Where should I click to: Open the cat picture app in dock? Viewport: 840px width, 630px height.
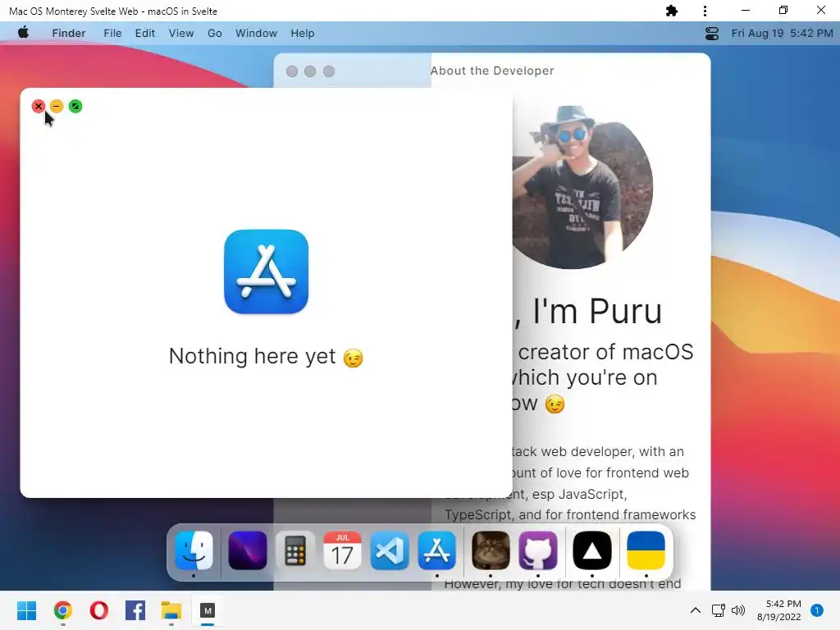click(491, 550)
